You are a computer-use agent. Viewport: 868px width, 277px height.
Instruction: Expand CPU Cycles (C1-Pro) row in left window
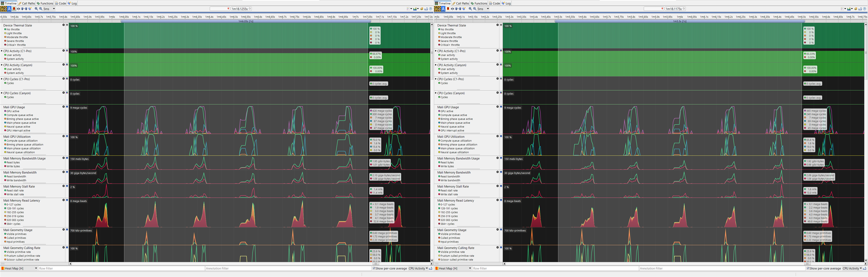[2, 79]
